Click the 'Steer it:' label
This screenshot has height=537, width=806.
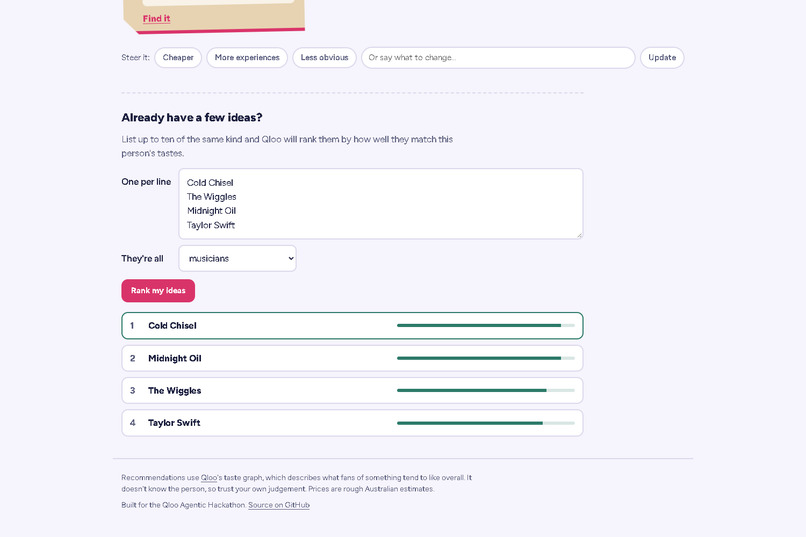(x=135, y=58)
